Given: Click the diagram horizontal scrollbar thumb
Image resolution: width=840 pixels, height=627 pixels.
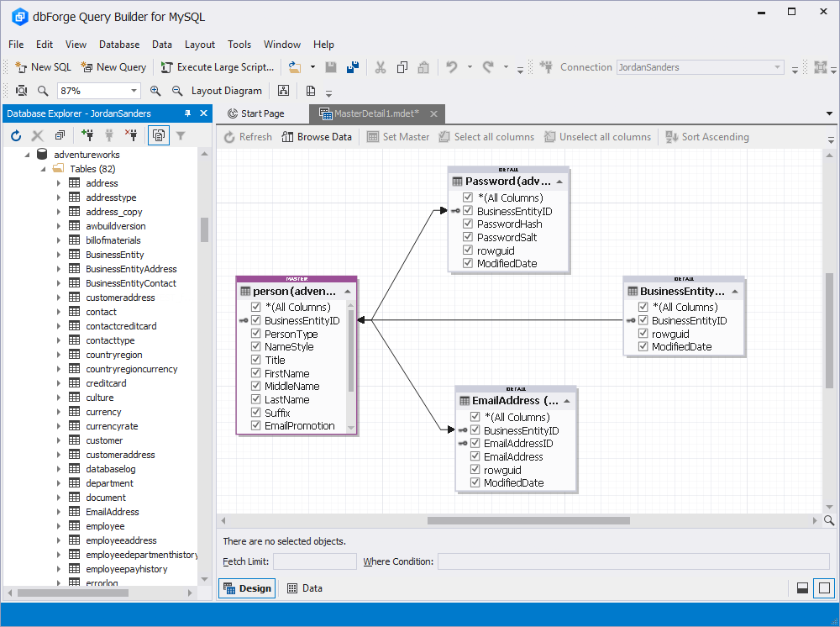Looking at the screenshot, I should click(x=528, y=520).
